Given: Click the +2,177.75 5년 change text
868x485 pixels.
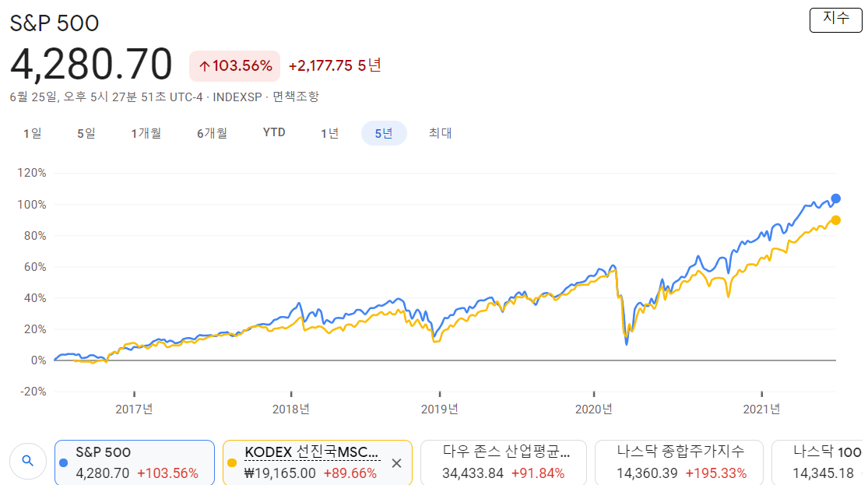Looking at the screenshot, I should (335, 66).
